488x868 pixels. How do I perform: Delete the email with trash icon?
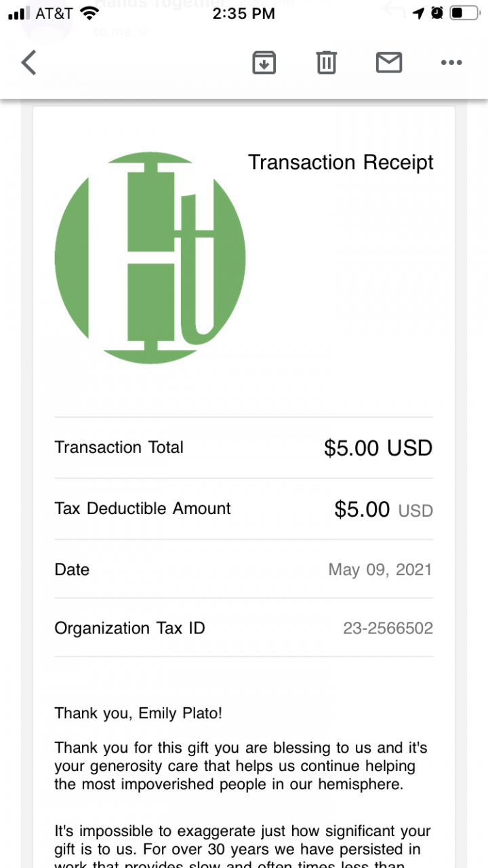click(x=326, y=62)
